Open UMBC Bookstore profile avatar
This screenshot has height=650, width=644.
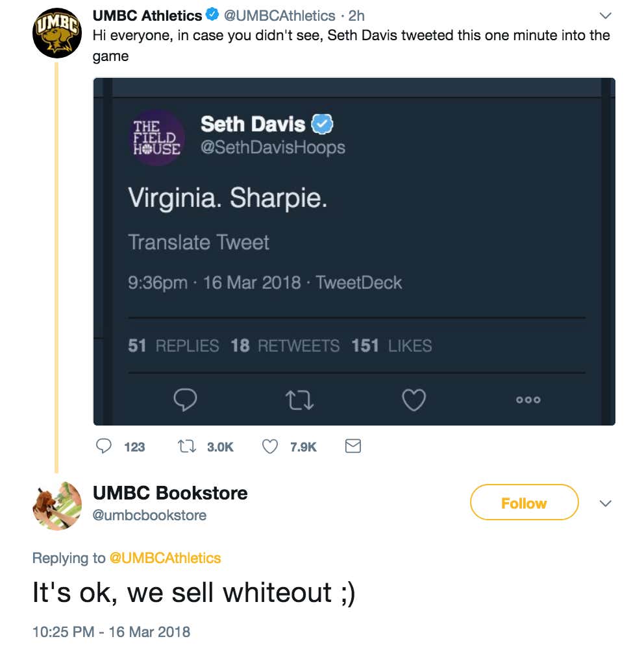pyautogui.click(x=56, y=505)
